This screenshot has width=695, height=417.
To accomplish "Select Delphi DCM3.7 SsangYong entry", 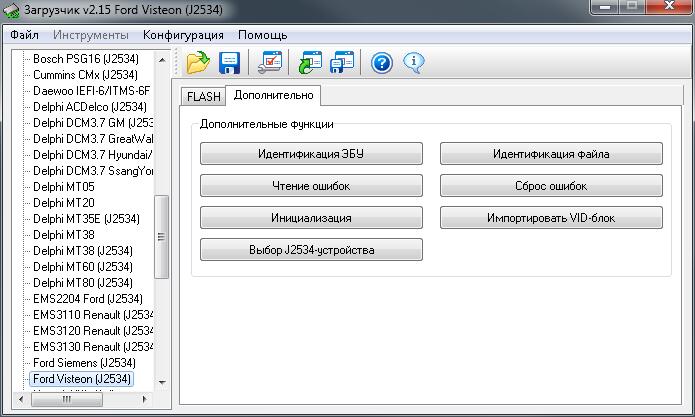I will pyautogui.click(x=93, y=170).
